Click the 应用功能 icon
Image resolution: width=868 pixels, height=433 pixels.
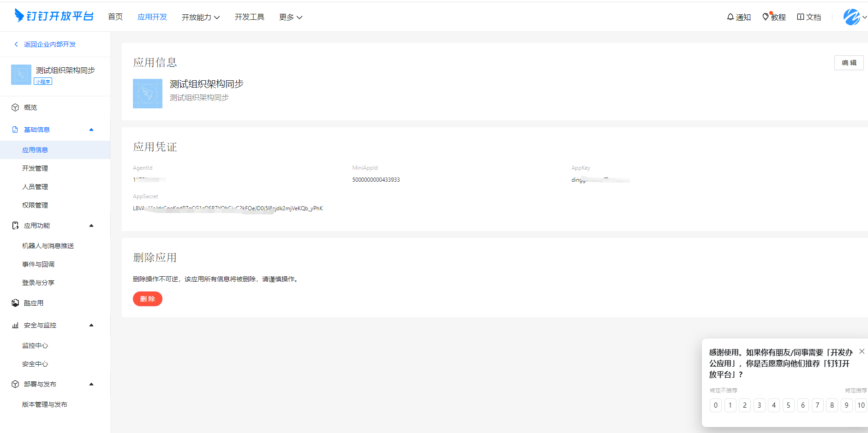tap(15, 225)
